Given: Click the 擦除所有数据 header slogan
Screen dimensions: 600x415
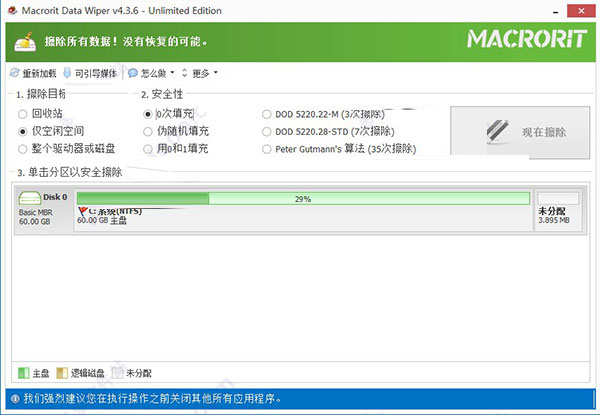Looking at the screenshot, I should tap(126, 41).
